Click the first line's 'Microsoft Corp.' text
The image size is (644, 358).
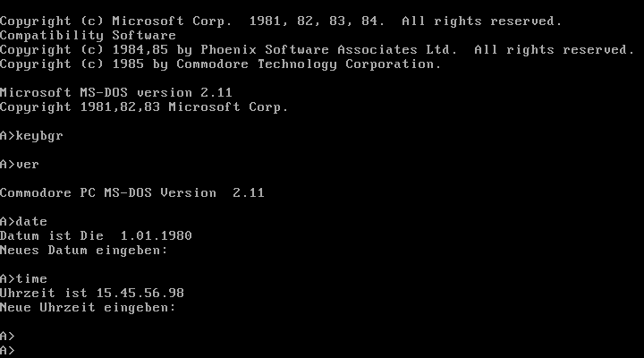[x=173, y=21]
